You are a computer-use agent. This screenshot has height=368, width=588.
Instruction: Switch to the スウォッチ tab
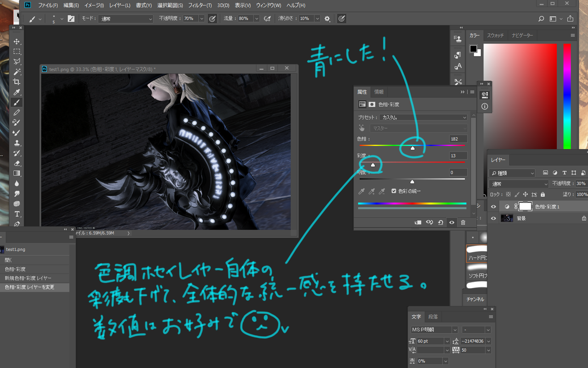tap(496, 35)
